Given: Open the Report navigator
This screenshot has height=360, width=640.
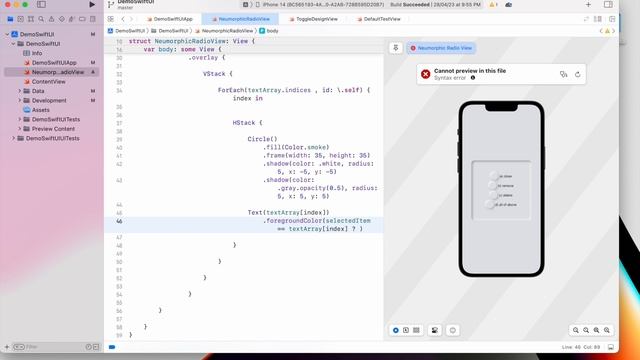Looking at the screenshot, I should (93, 19).
